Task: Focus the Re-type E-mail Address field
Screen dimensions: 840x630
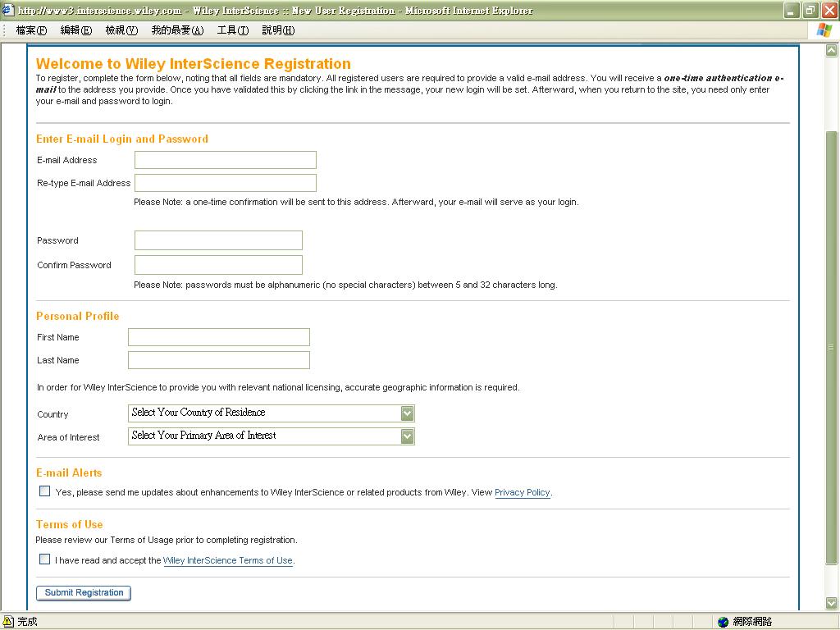Action: pyautogui.click(x=226, y=183)
